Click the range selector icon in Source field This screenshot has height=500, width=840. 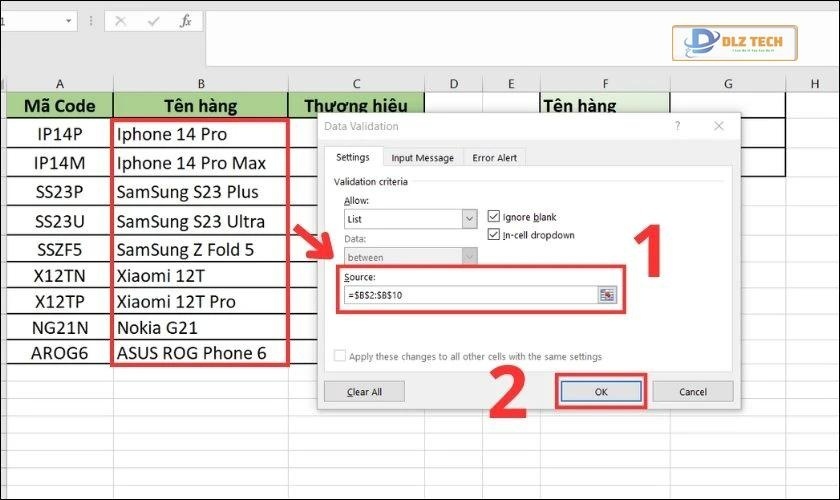(x=607, y=295)
